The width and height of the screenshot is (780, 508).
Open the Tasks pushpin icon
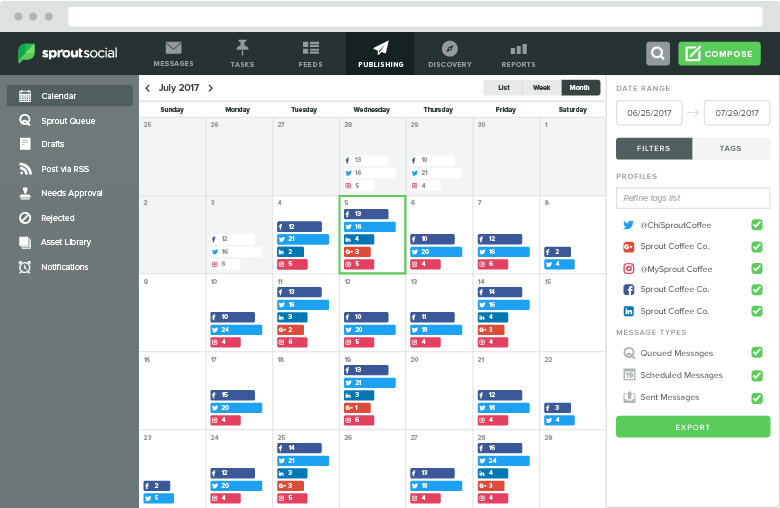(242, 48)
